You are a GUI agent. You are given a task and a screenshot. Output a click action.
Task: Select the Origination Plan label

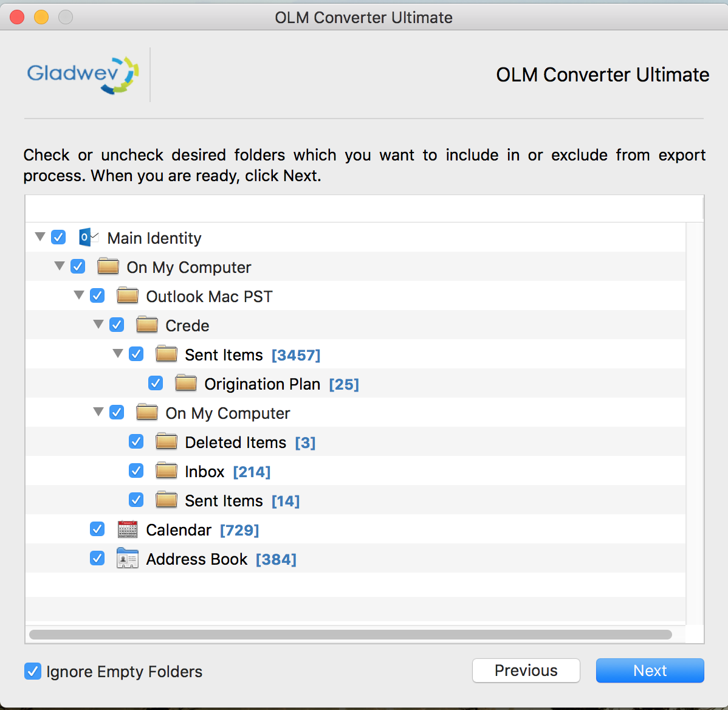pos(263,384)
